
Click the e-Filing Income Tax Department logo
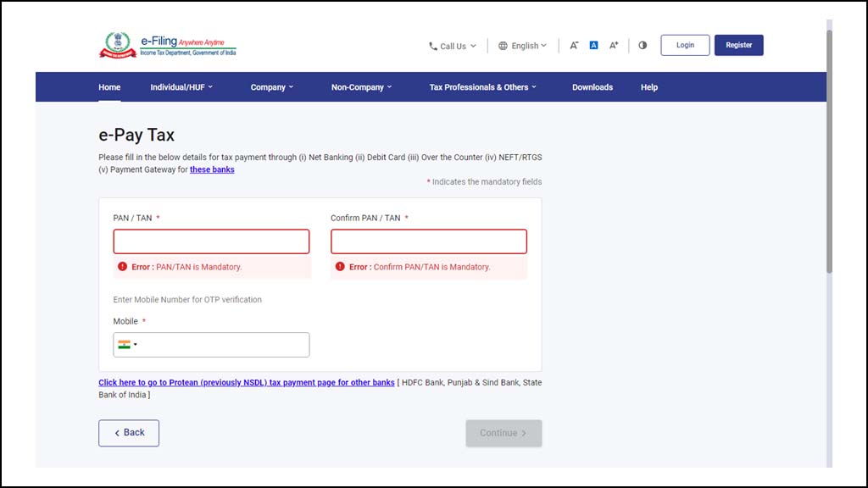pos(167,45)
